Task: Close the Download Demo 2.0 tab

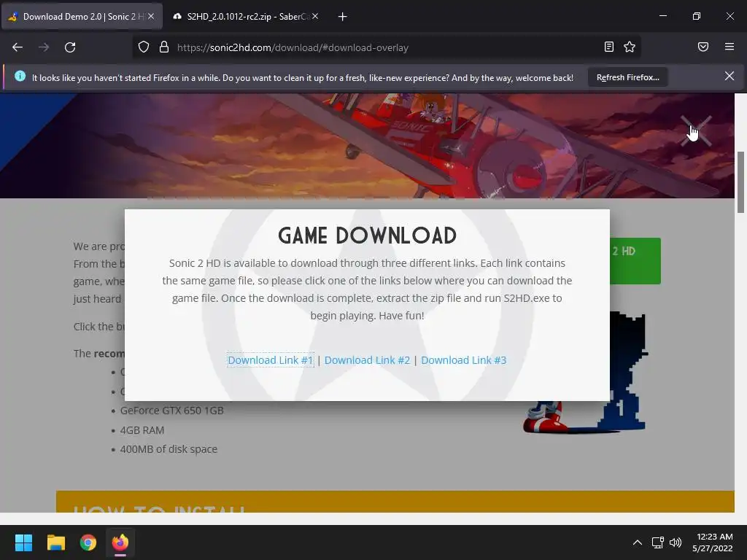Action: click(x=150, y=16)
